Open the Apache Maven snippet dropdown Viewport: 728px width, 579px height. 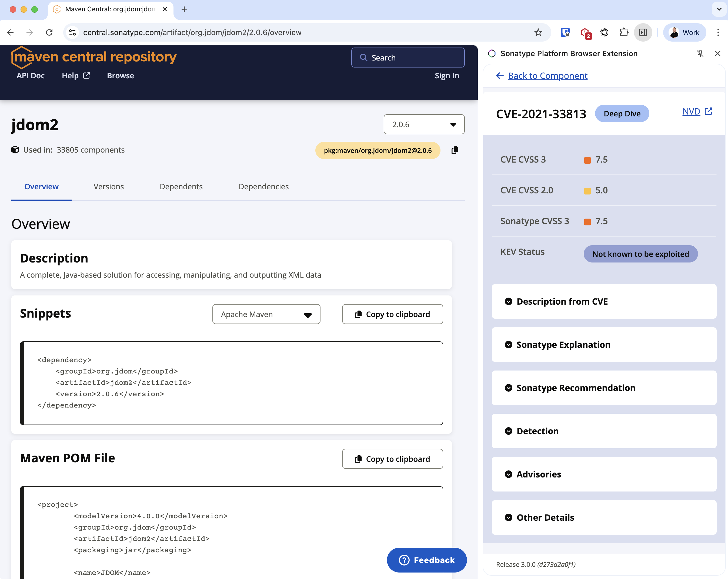266,314
